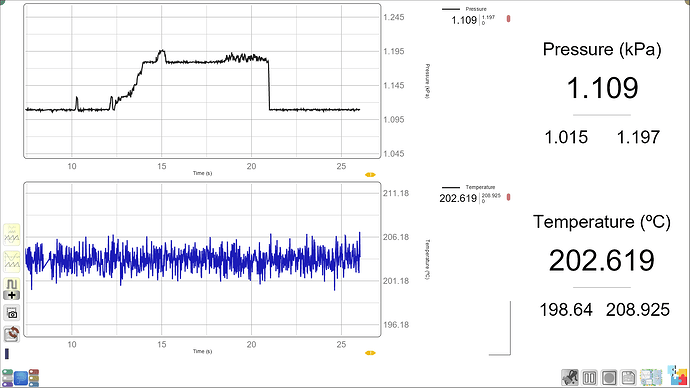Start recording with the round record button
690x388 pixels.
click(609, 377)
